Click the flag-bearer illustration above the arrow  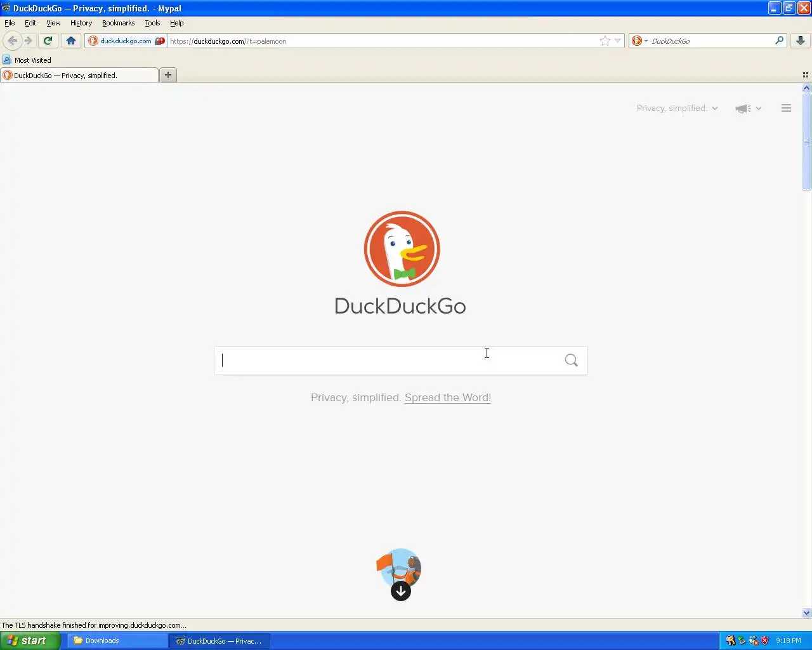[x=399, y=567]
